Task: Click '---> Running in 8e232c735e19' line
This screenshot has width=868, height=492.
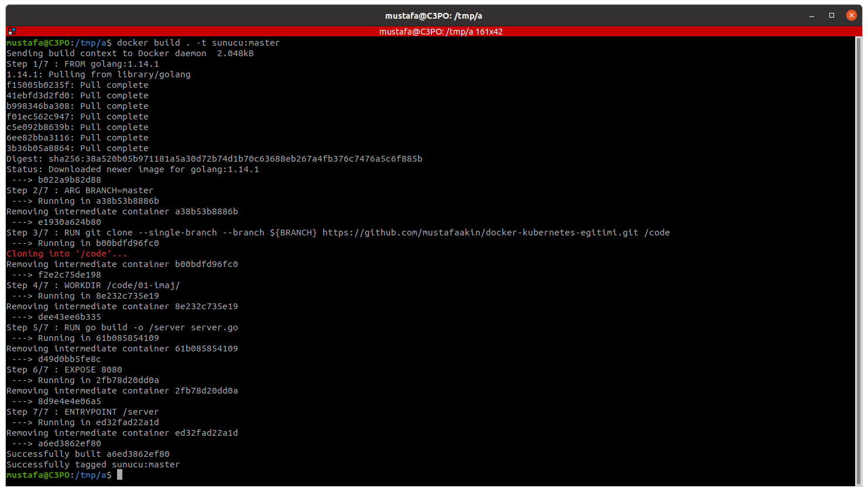Action: tap(85, 296)
